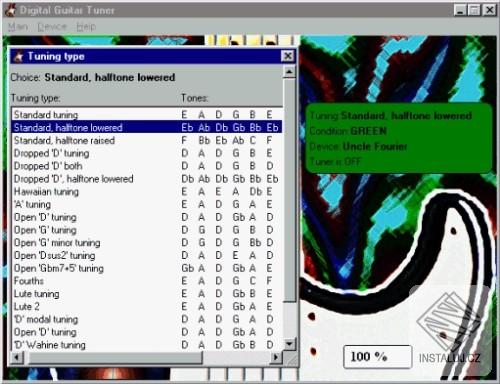Open the Device menu
Viewport: 500px width, 385px height.
pyautogui.click(x=52, y=27)
